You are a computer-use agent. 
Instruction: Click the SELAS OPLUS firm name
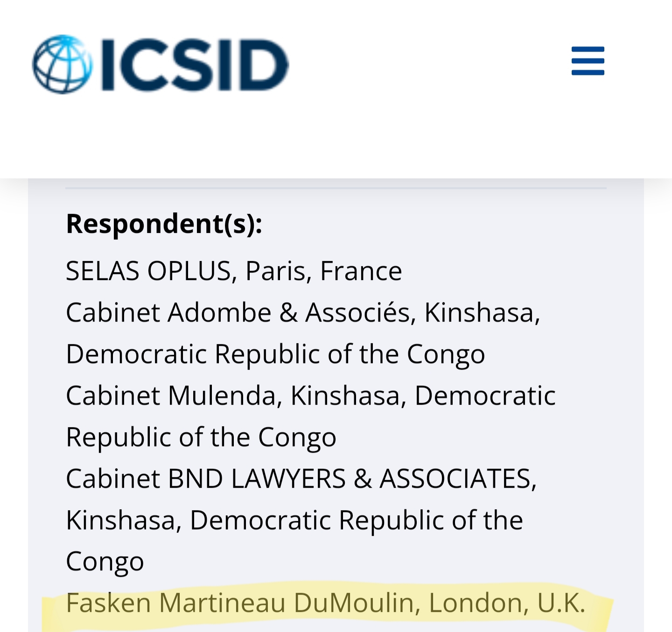coord(149,271)
